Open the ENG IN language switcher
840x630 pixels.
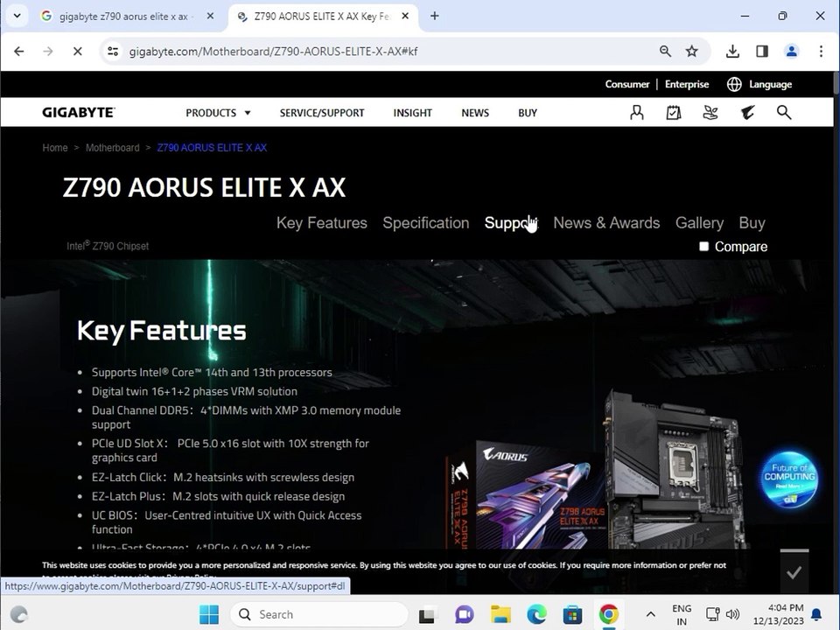click(682, 614)
